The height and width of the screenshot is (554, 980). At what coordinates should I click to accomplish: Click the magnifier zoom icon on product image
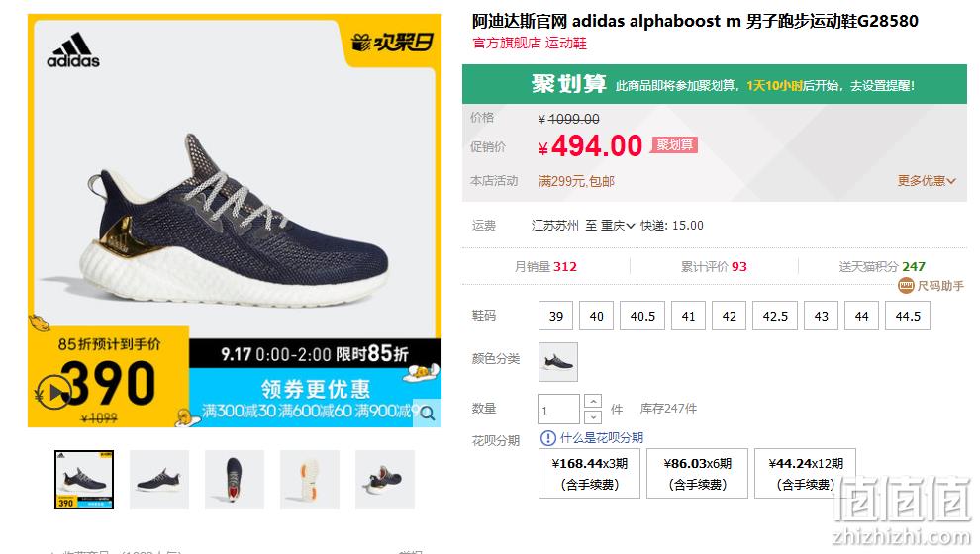point(428,413)
